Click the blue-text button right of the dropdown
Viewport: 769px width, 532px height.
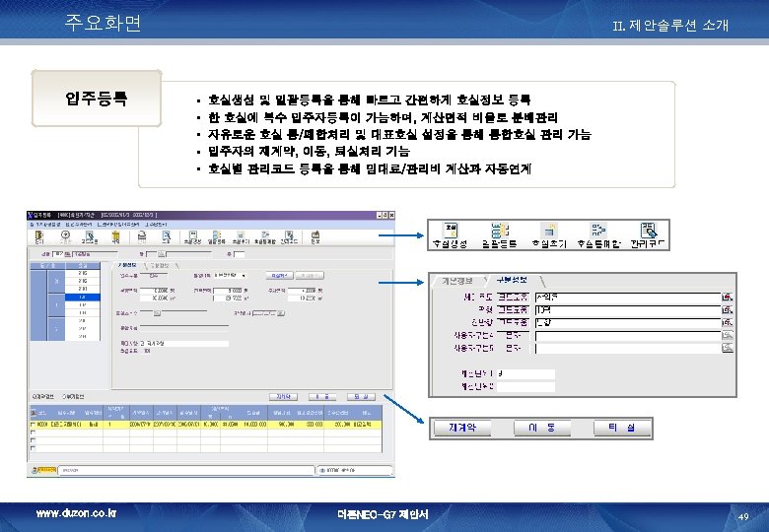click(279, 275)
